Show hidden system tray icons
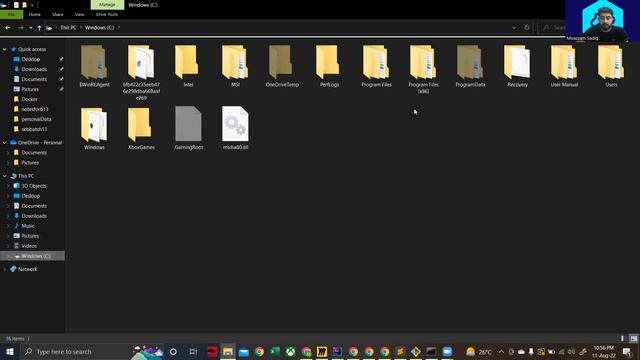Screen dimensions: 640x360 (501, 351)
